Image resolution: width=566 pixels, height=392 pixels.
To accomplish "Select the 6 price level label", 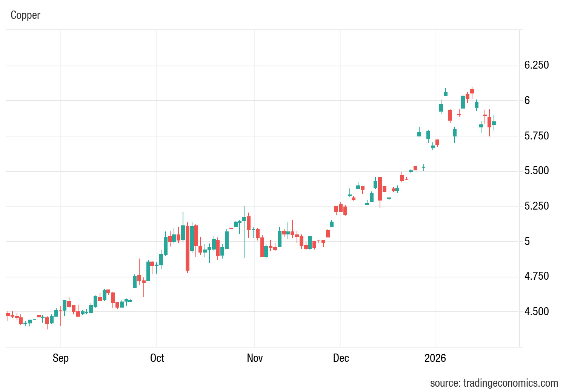I will 527,100.
